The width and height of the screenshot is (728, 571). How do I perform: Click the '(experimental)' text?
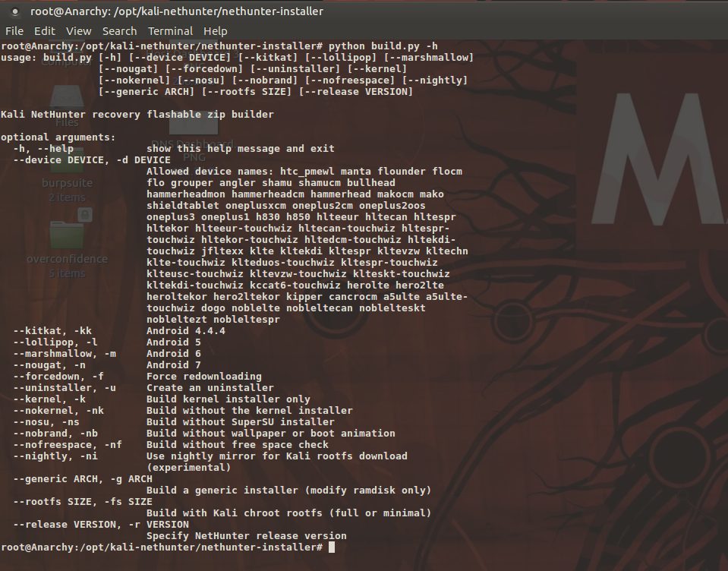point(188,468)
